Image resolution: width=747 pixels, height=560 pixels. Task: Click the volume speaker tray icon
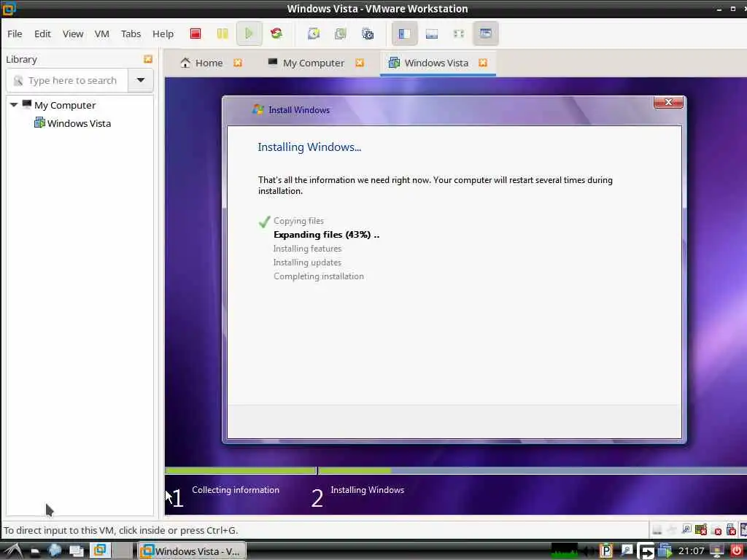click(589, 551)
